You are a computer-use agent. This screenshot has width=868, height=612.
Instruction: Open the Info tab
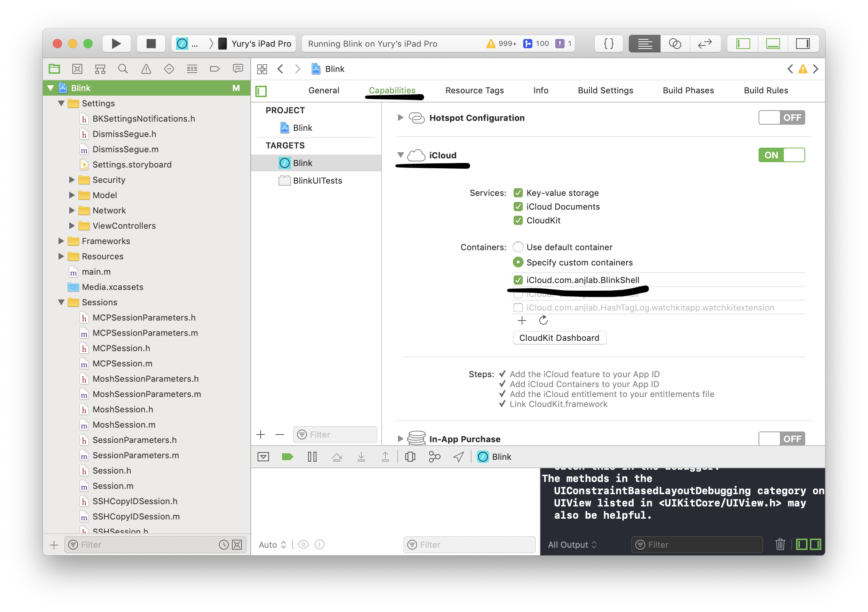541,90
